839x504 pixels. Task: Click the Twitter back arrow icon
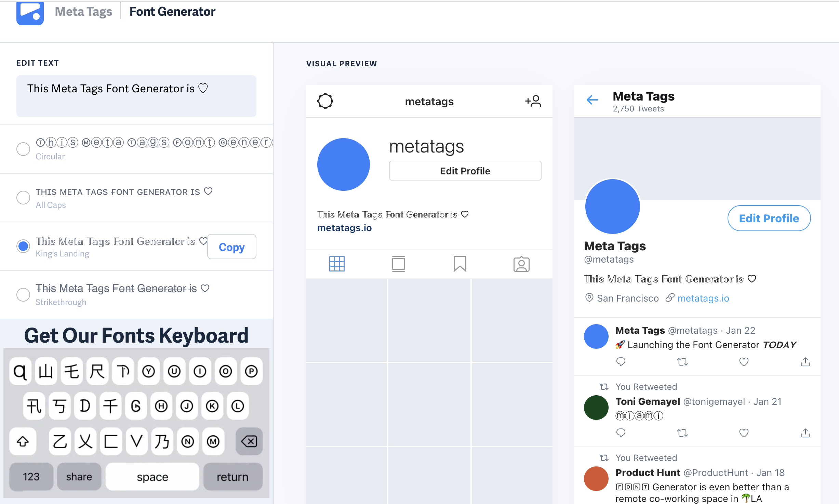pos(592,100)
